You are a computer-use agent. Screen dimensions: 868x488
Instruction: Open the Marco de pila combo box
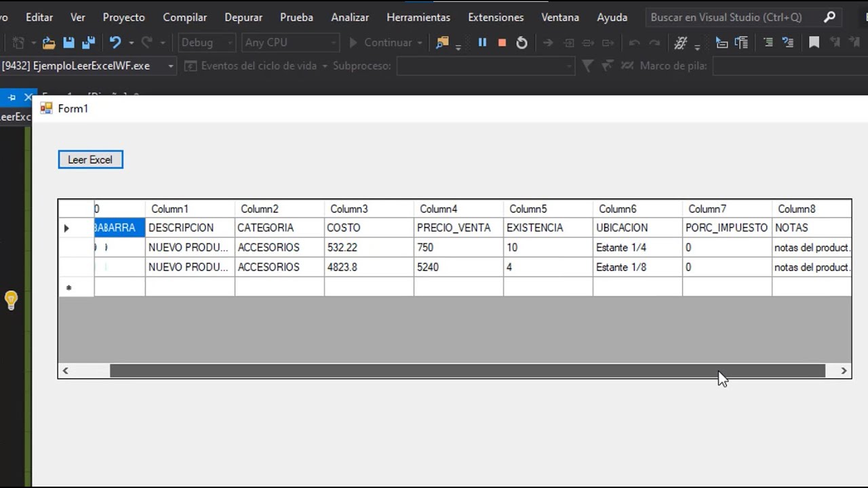tap(790, 66)
